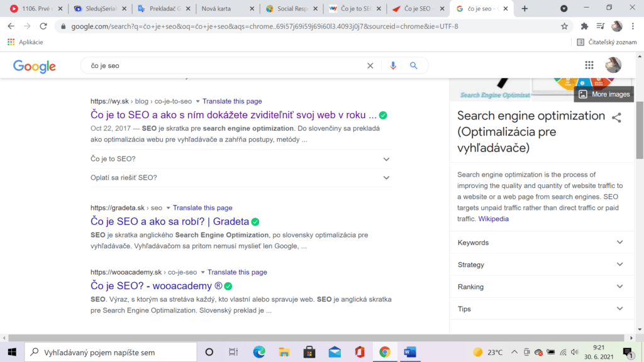The image size is (644, 362).
Task: Open Chrome three-dot menu
Action: coord(633,26)
